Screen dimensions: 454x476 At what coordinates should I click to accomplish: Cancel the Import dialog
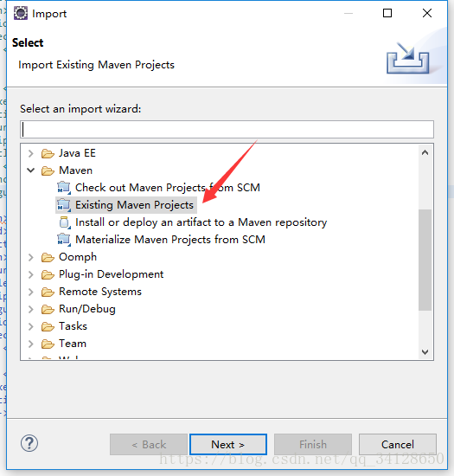click(398, 445)
